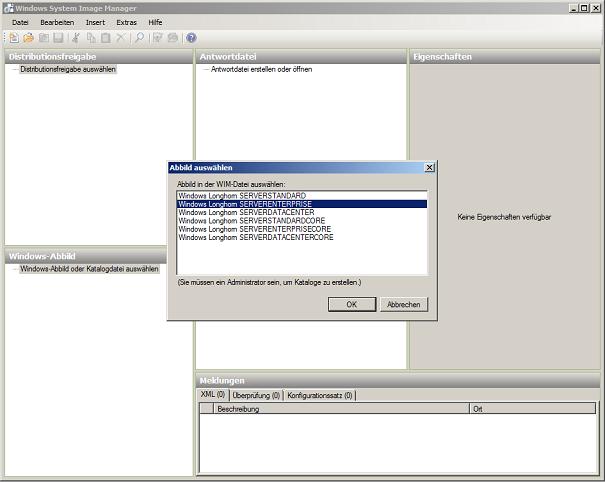Click the Cut scissors toolbar icon
Image resolution: width=605 pixels, height=482 pixels.
pos(76,38)
